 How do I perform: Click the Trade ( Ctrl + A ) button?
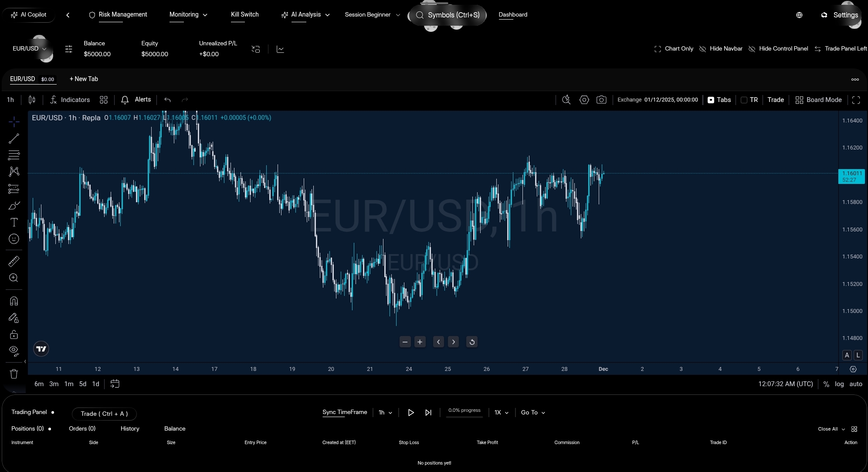click(x=104, y=414)
